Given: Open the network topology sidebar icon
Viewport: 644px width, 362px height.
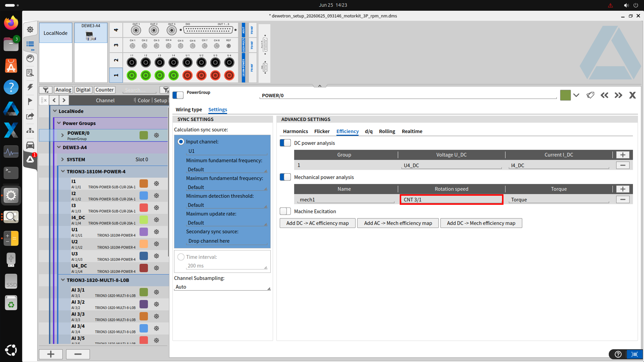Looking at the screenshot, I should 30,130.
